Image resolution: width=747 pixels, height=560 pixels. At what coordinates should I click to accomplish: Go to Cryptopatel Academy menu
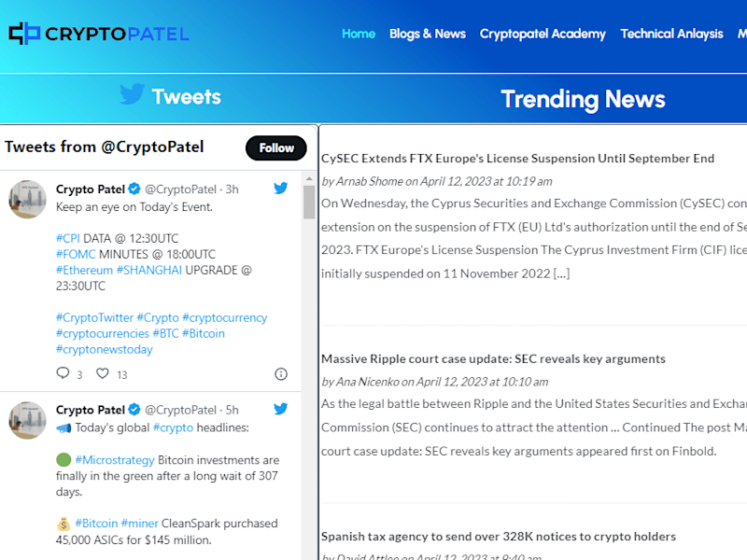pos(543,34)
